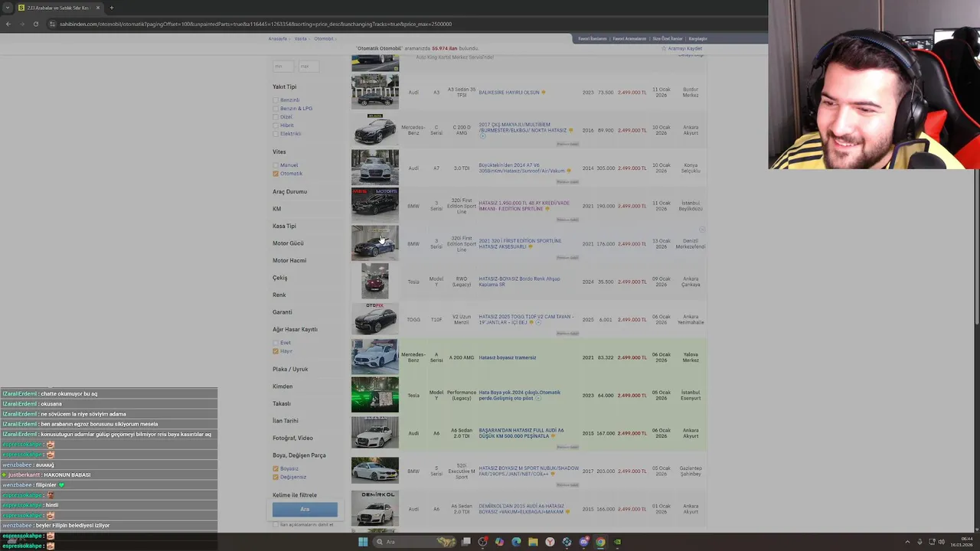This screenshot has height=551, width=980.
Task: Expand the KM filter section
Action: [276, 209]
